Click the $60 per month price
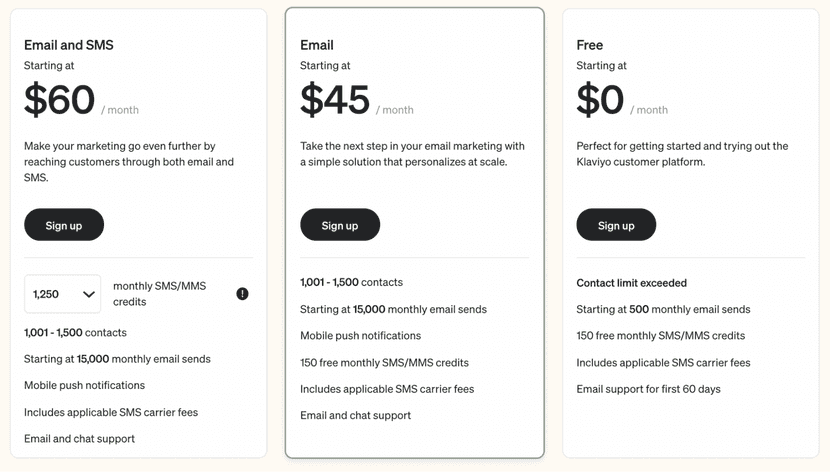The image size is (830, 472). 60,100
